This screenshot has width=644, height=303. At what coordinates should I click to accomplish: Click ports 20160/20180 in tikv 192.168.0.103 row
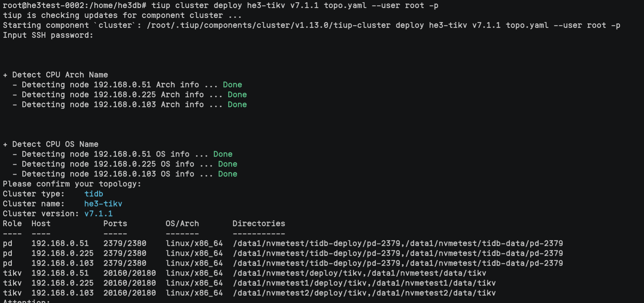(130, 293)
